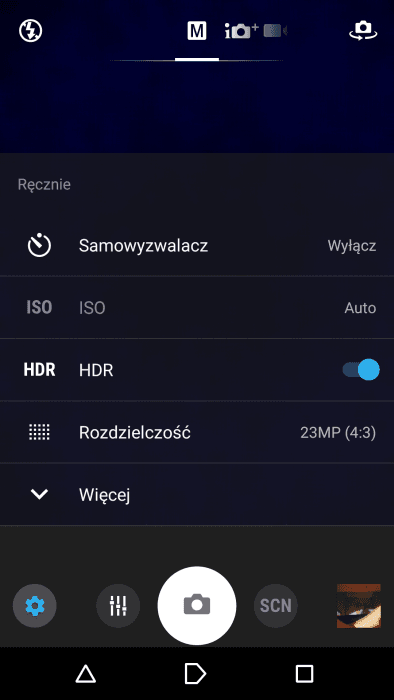This screenshot has height=700, width=394.
Task: Open SCN scene selection
Action: pyautogui.click(x=276, y=606)
